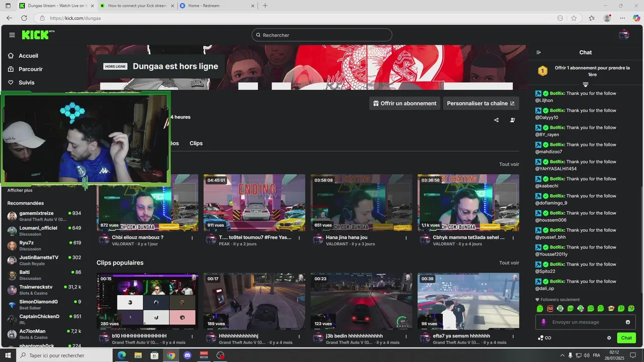Go back in the browser
644x362 pixels.
(9, 18)
